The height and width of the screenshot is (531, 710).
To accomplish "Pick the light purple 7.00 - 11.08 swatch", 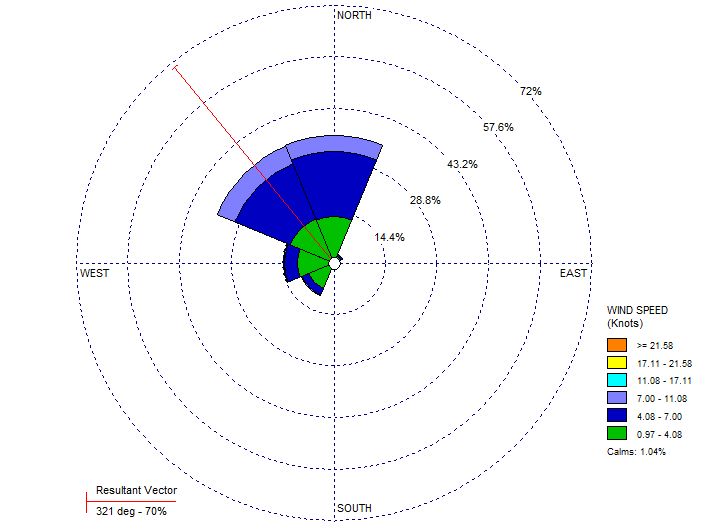I will click(x=615, y=398).
